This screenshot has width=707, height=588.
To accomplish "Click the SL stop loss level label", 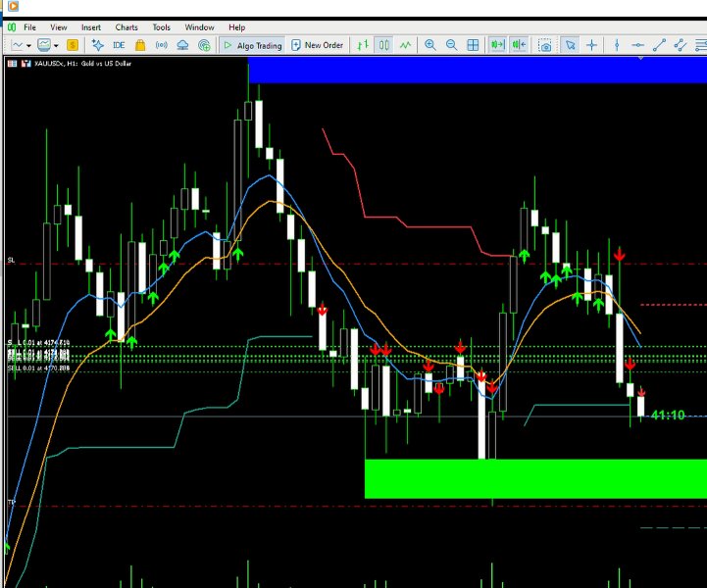I will [11, 260].
